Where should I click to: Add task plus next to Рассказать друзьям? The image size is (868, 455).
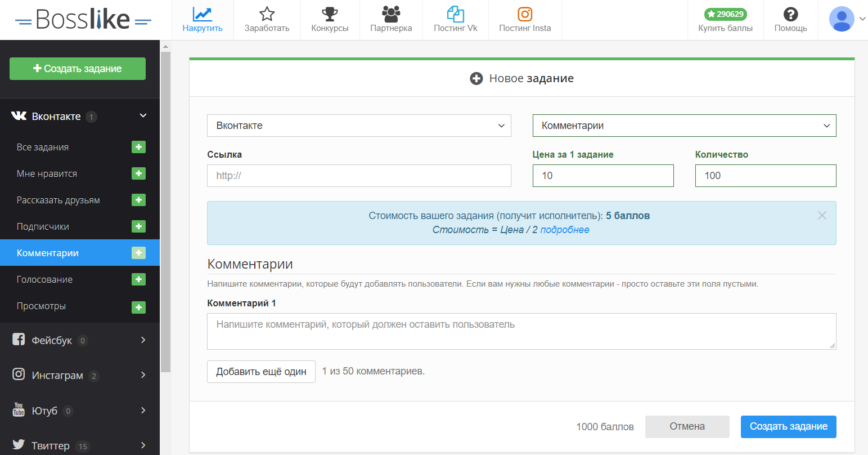coord(138,200)
